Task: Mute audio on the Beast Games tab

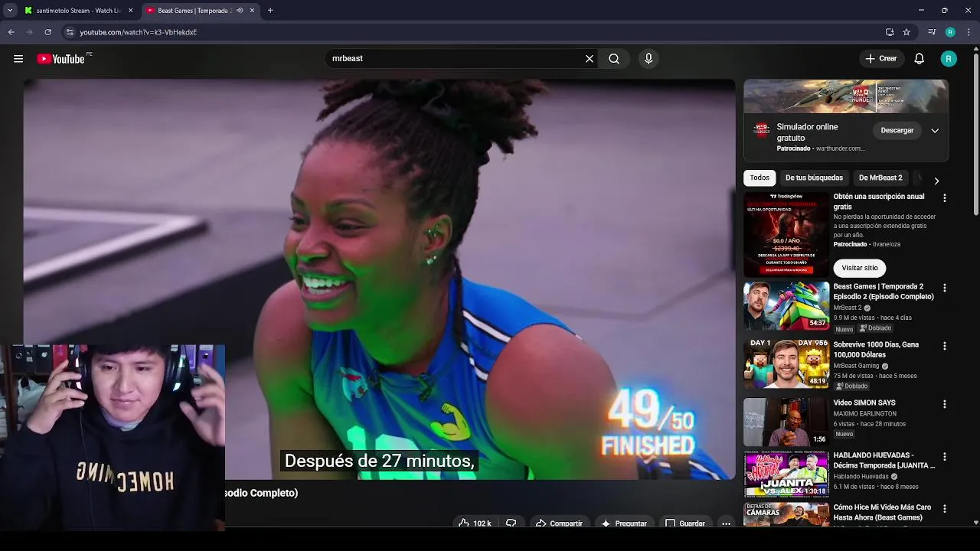Action: click(x=240, y=11)
